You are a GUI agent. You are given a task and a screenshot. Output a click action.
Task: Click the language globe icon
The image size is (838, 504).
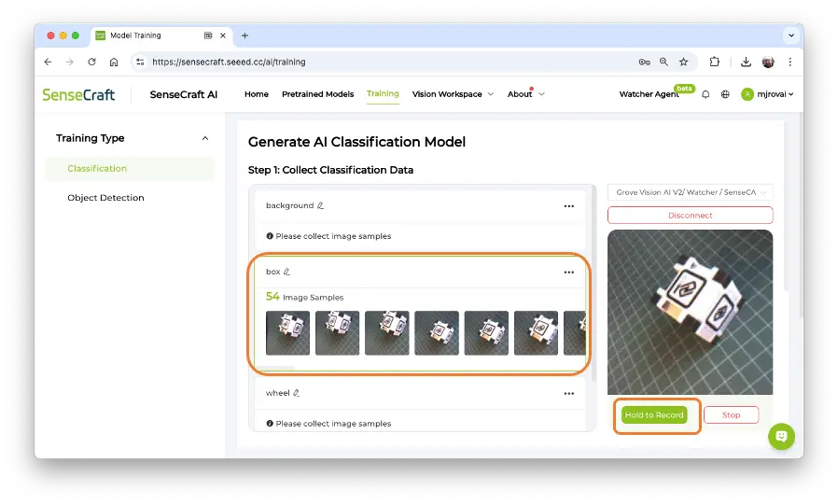click(725, 94)
